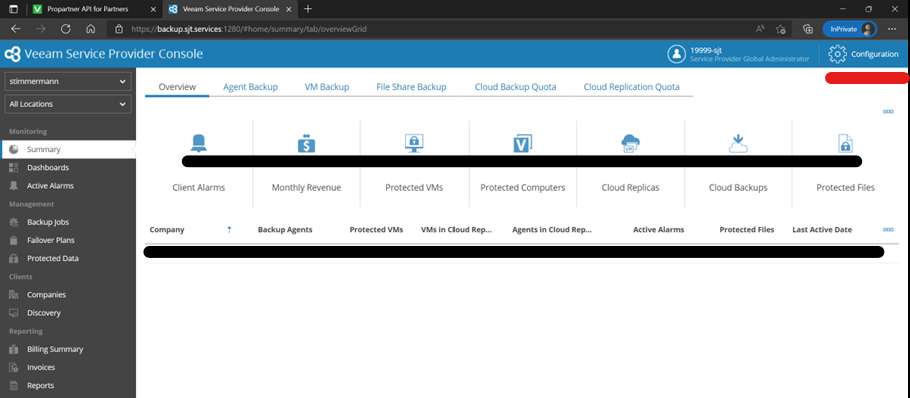The image size is (910, 398).
Task: Click the Backup Agents column header
Action: coord(285,230)
